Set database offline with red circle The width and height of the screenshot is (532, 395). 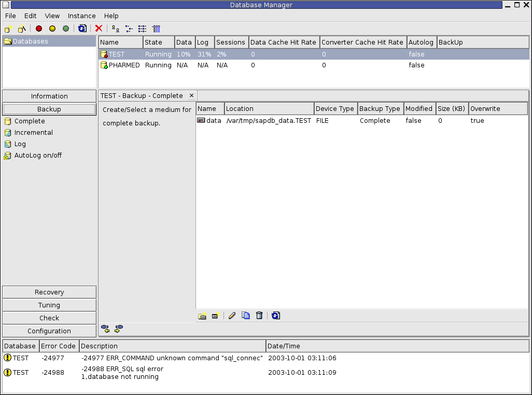tap(39, 29)
